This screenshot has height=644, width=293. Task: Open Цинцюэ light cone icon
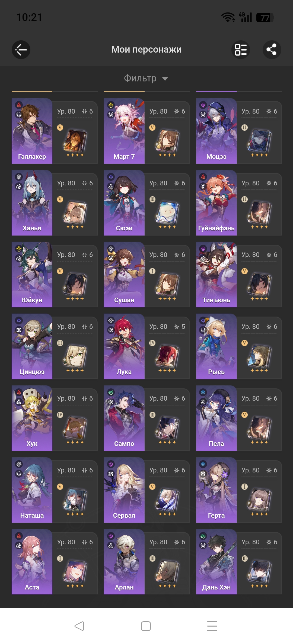click(x=75, y=356)
